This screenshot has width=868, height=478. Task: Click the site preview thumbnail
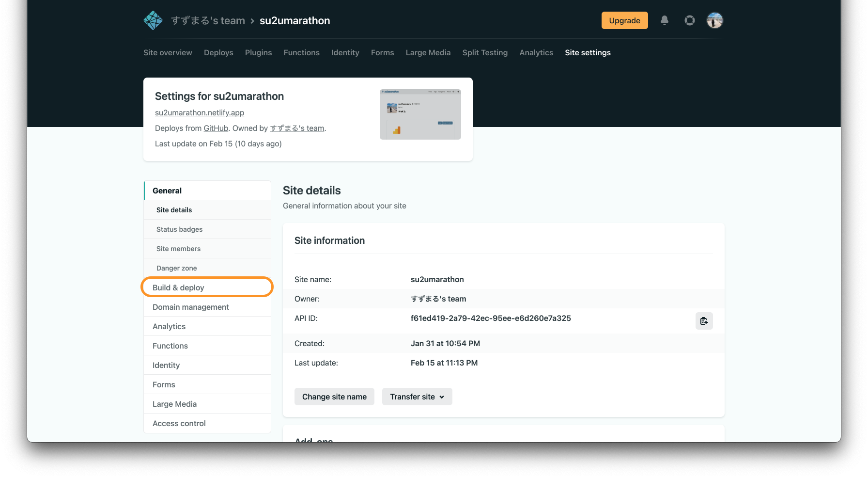click(420, 114)
